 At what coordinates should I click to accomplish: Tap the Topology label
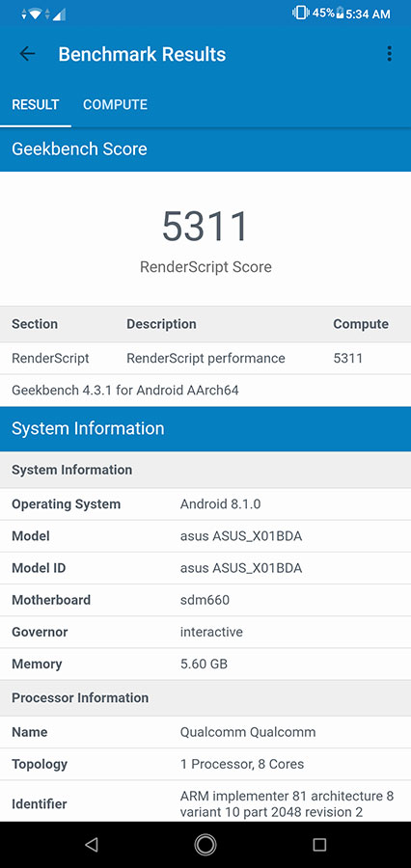[x=40, y=764]
